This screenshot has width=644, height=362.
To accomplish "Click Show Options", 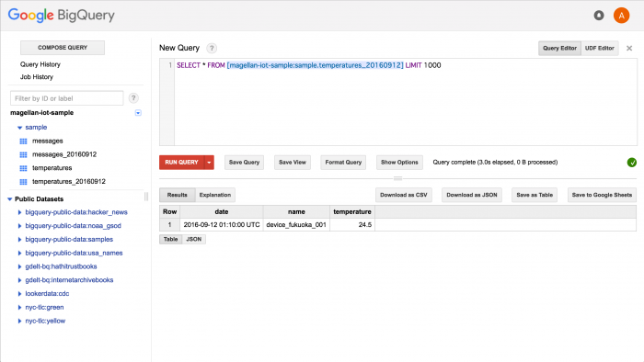I will point(399,163).
